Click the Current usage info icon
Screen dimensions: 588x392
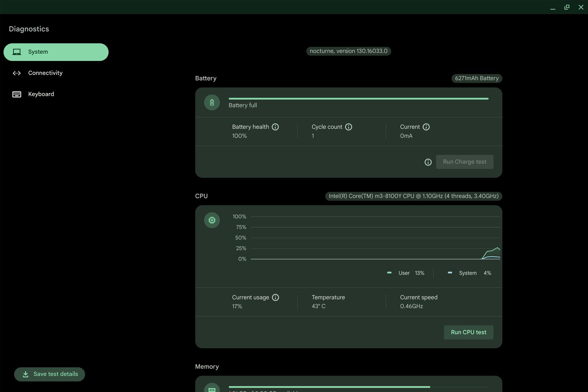pos(275,298)
